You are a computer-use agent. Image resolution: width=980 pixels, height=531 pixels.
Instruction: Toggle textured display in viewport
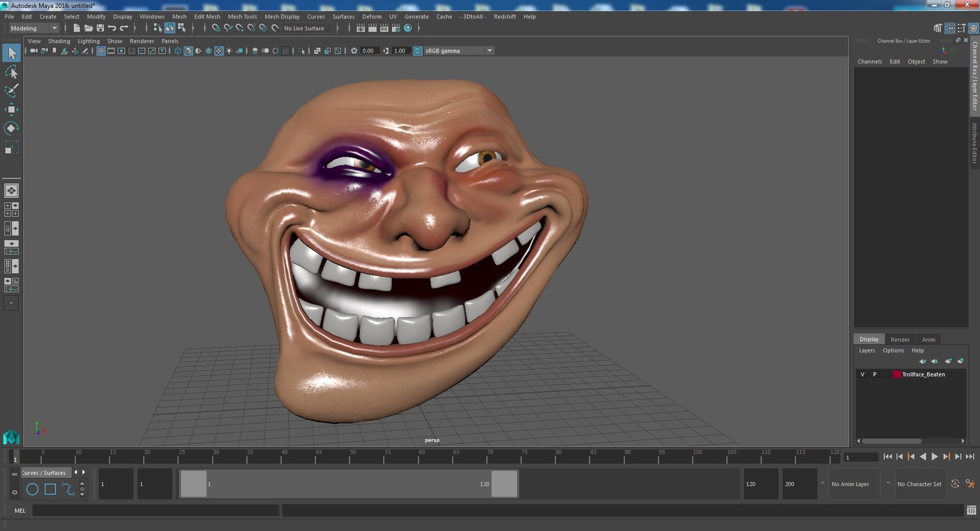pyautogui.click(x=219, y=50)
